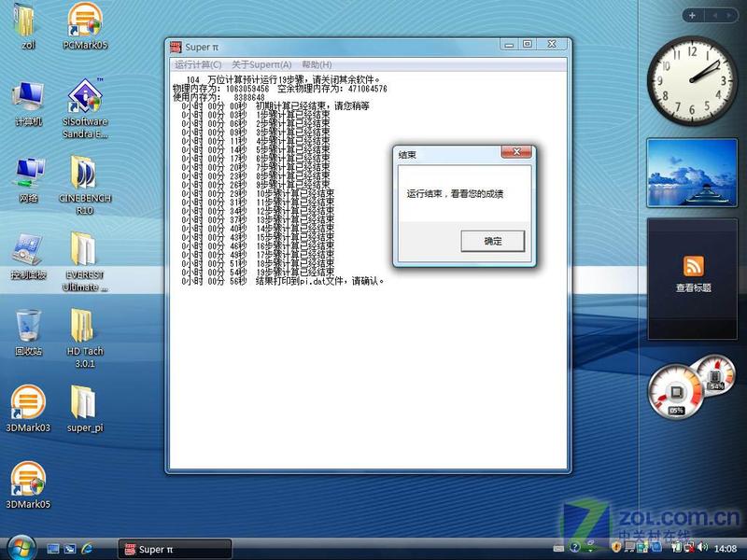This screenshot has width=747, height=560.
Task: Click the sidebar analog clock gadget
Action: click(691, 81)
